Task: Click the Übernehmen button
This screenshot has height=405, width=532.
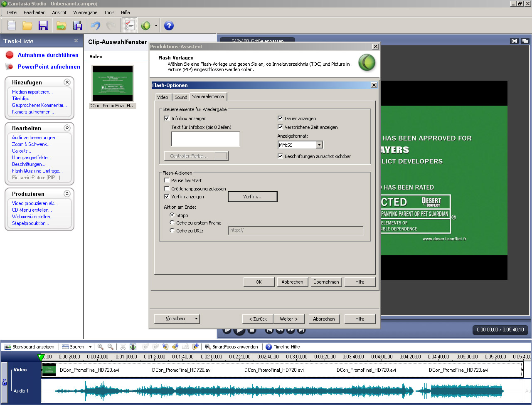Action: tap(326, 282)
